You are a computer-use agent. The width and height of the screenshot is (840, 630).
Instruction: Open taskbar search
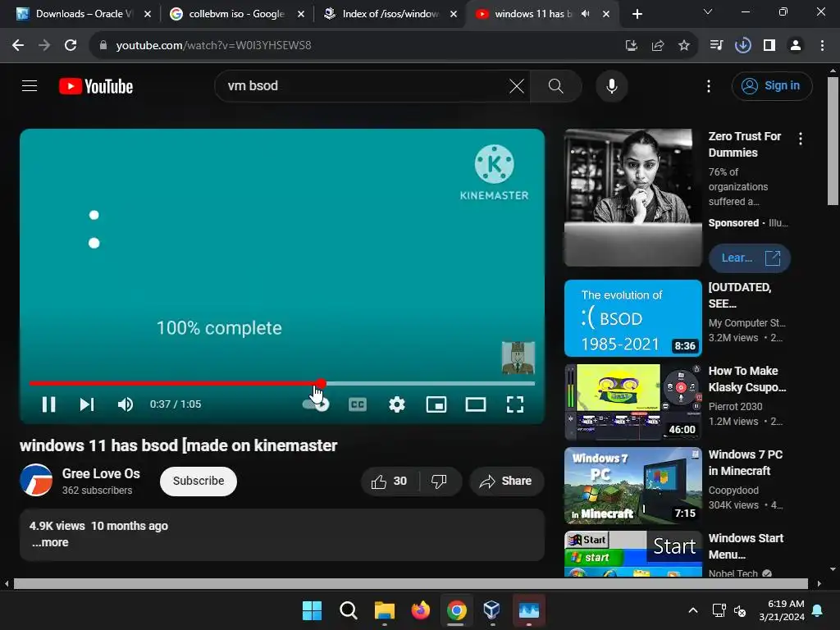(x=348, y=610)
